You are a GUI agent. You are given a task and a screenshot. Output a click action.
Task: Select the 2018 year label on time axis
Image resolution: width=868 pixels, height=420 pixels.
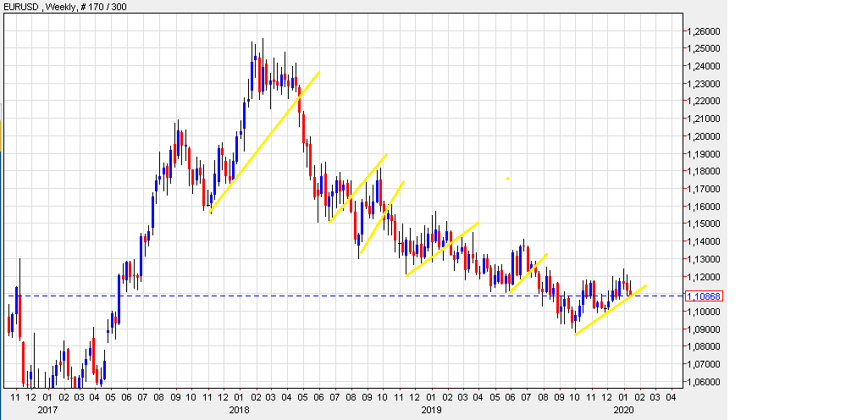[x=240, y=410]
